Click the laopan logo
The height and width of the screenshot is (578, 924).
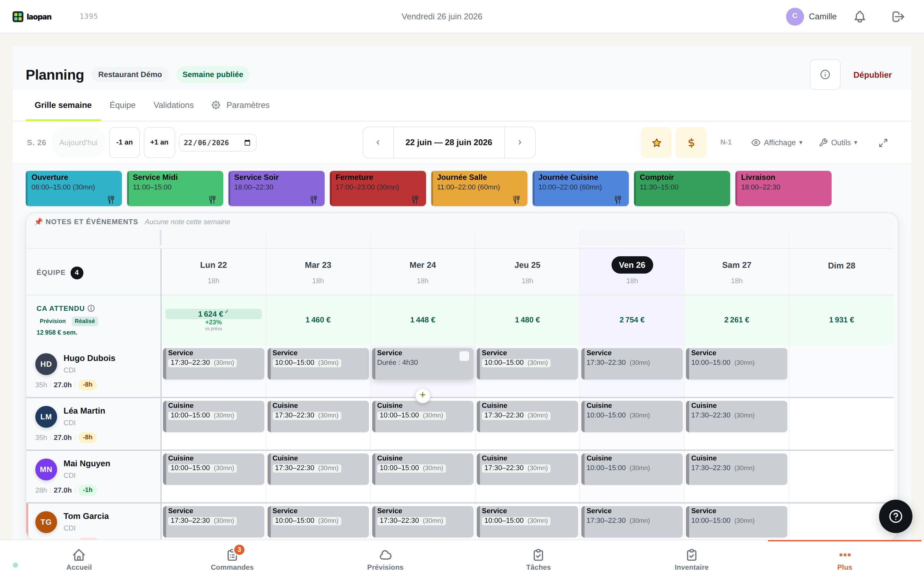32,16
